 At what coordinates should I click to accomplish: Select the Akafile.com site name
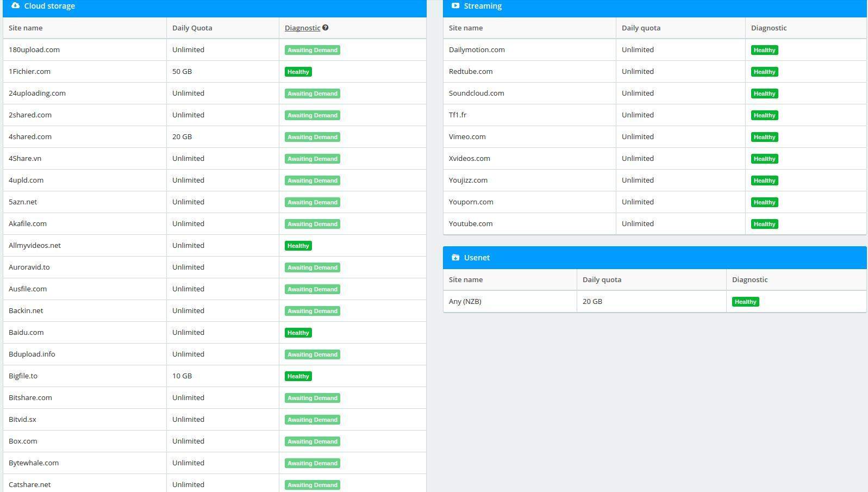28,223
